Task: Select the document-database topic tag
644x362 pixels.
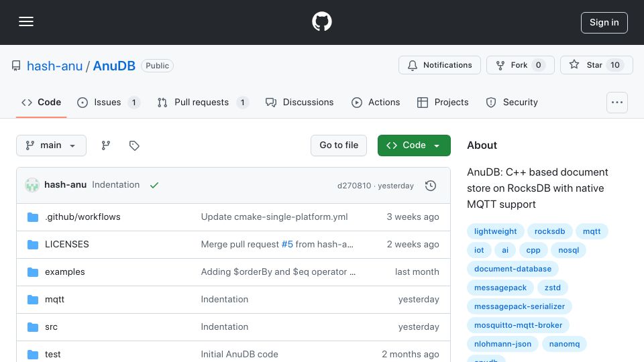Action: pos(513,269)
